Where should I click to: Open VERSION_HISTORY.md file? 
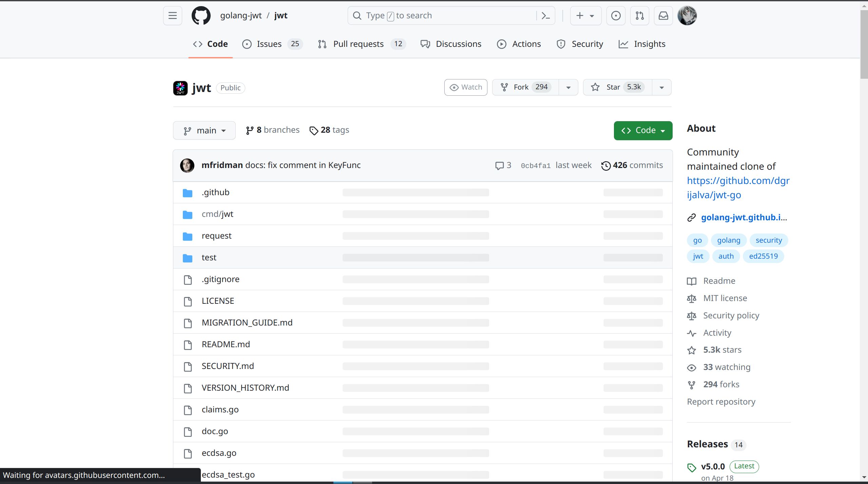click(x=245, y=388)
